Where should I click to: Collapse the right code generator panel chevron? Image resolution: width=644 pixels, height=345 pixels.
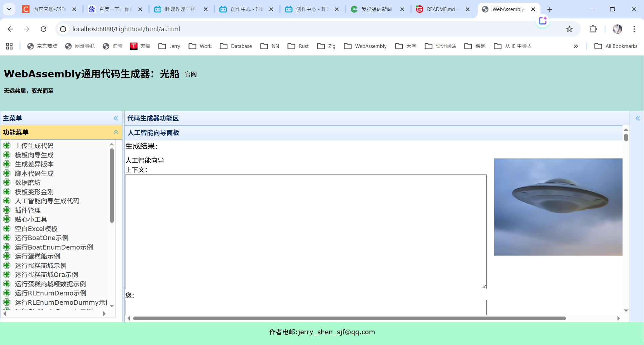point(638,118)
